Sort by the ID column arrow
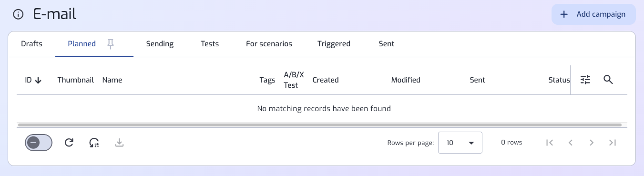 pos(39,80)
